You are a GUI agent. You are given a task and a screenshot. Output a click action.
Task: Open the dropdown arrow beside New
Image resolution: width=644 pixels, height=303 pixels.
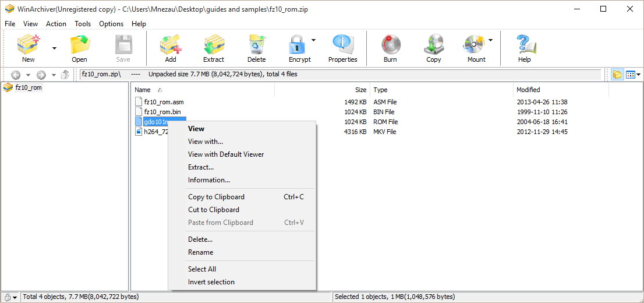coord(54,48)
